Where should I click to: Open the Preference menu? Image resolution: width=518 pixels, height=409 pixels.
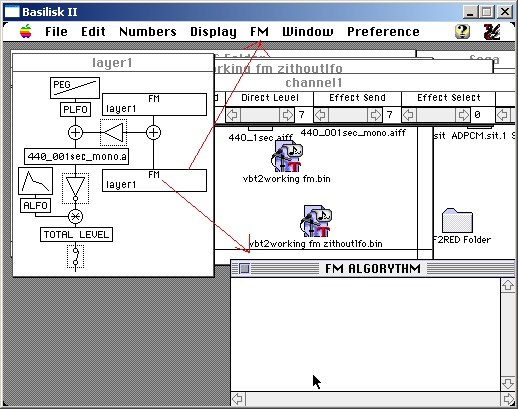[383, 32]
